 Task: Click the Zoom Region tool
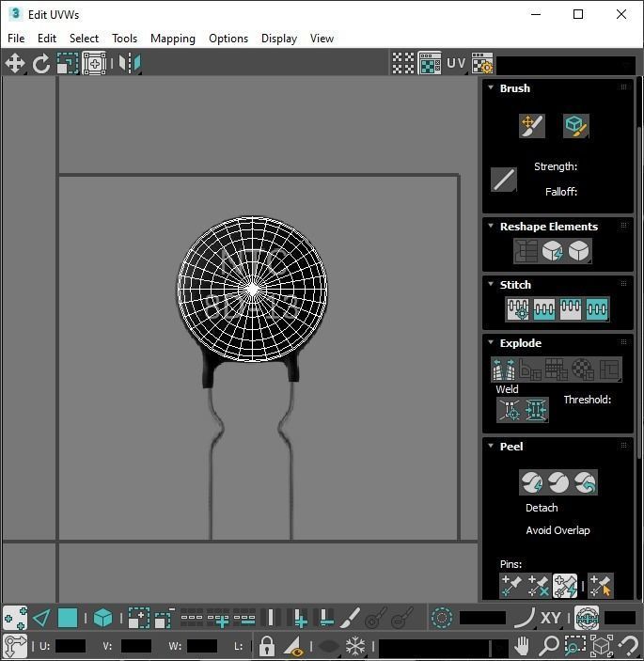click(575, 645)
